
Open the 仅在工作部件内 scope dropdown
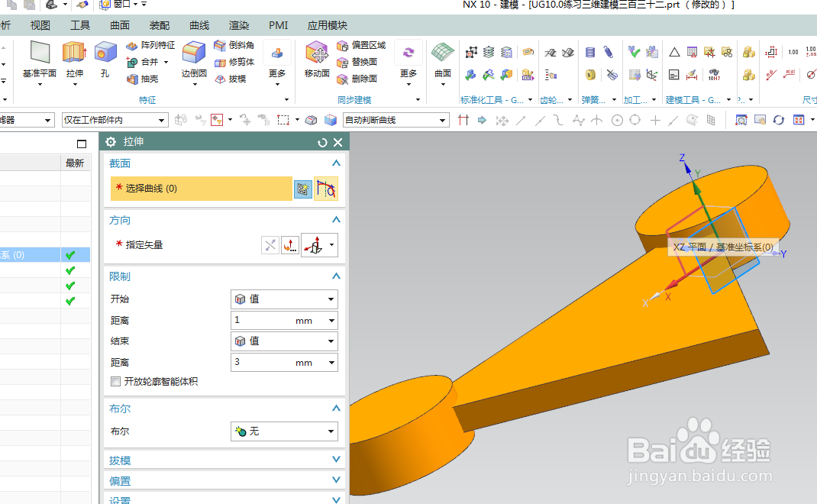click(x=115, y=121)
